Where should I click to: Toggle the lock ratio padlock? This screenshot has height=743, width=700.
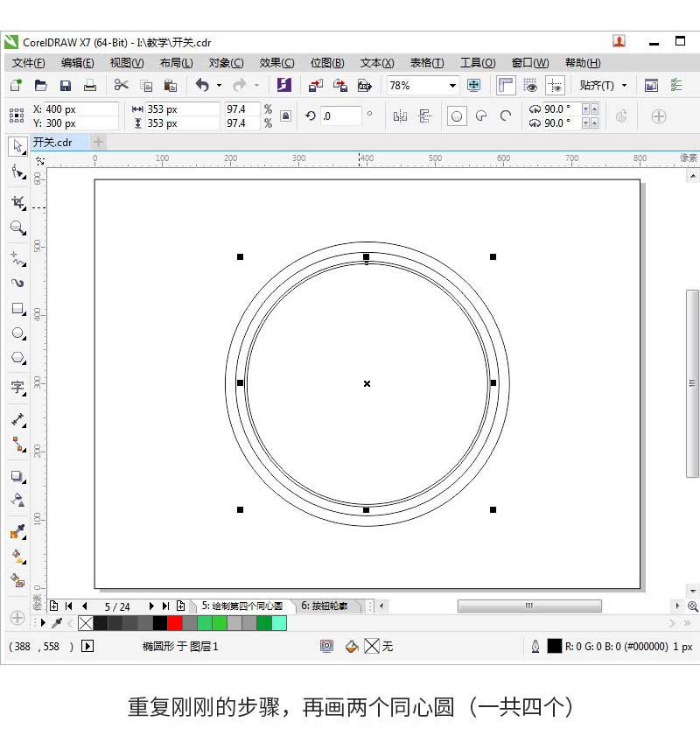(285, 116)
